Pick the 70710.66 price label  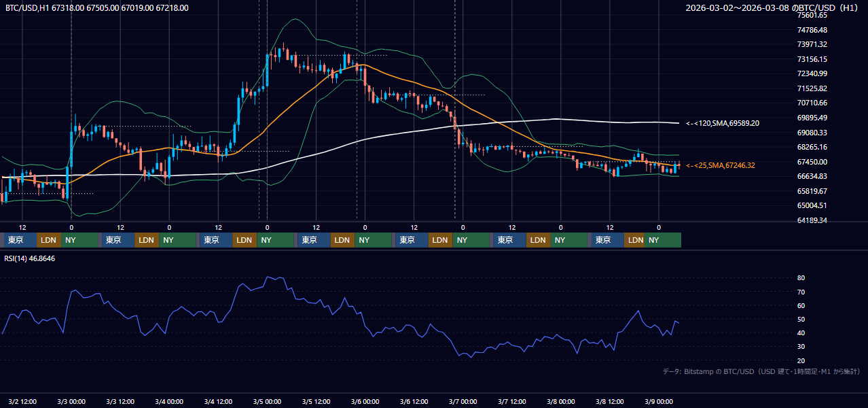(812, 103)
